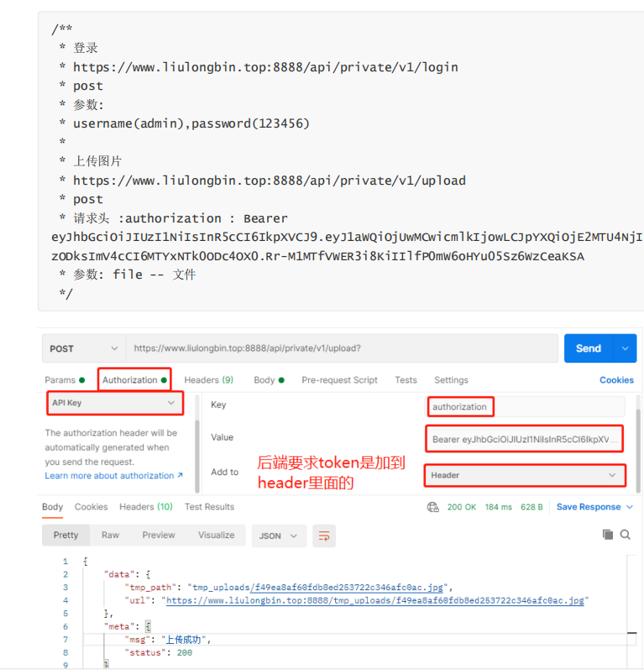Viewport: 644px width, 670px height.
Task: Click the login URL in code comment
Action: tap(265, 67)
